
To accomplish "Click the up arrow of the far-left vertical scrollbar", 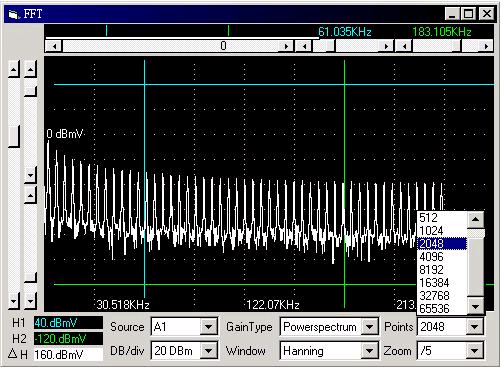I will [x=14, y=69].
